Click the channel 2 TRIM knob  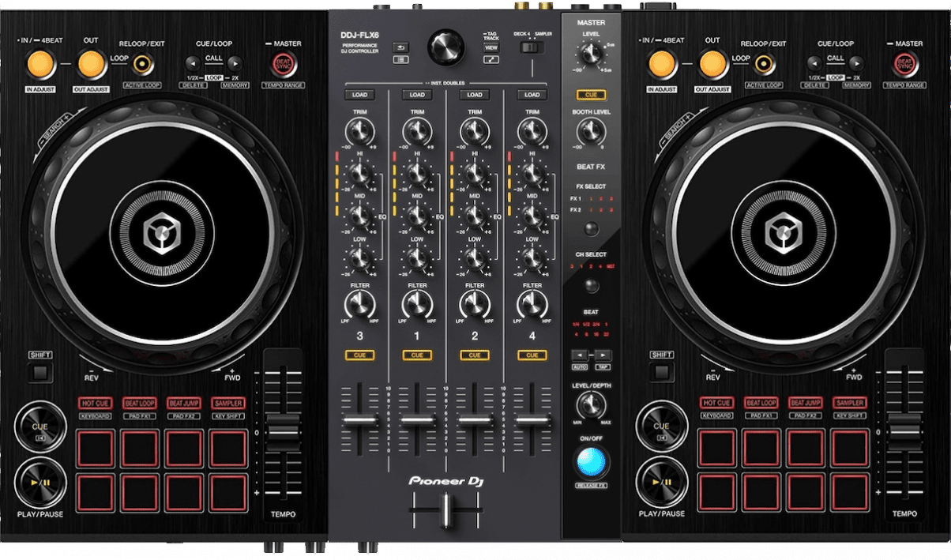[474, 130]
